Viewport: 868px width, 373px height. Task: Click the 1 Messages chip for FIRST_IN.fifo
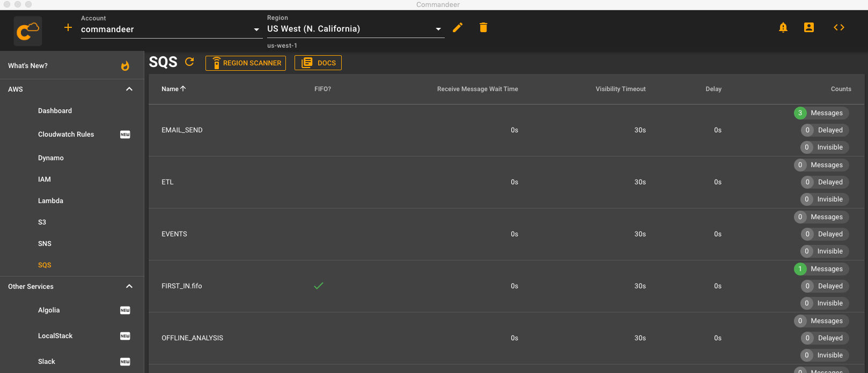coord(821,269)
